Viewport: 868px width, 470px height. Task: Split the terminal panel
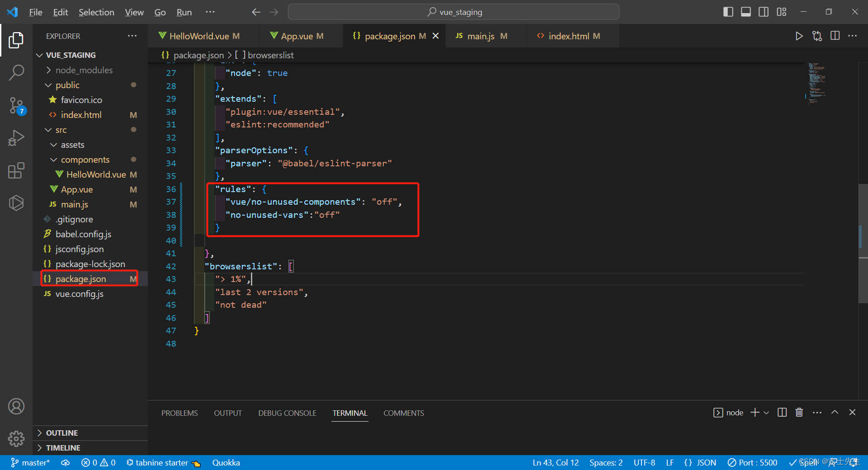[x=782, y=413]
